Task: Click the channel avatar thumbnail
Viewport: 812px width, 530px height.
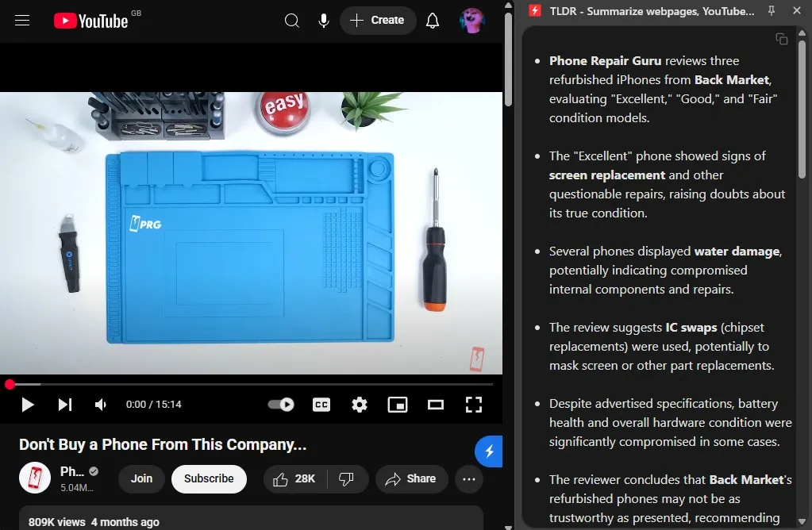Action: (35, 479)
